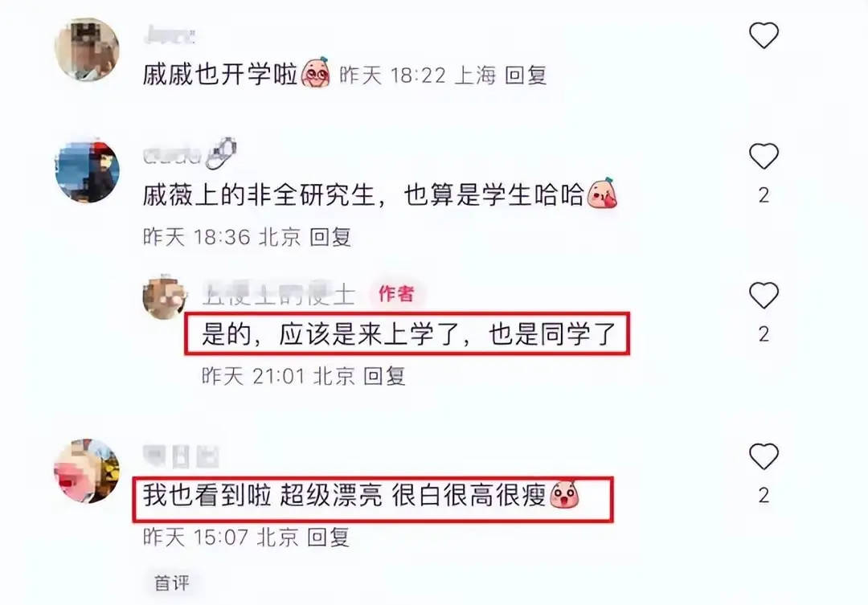Like the '戚薇上的非全研究生' comment
Viewport: 868px width, 605px height.
pos(764,156)
